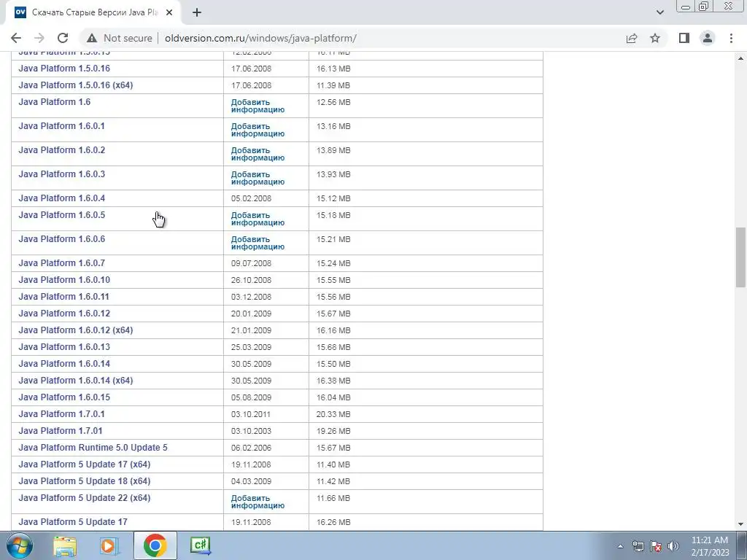Click scrollbar down arrow
The height and width of the screenshot is (560, 747).
pyautogui.click(x=740, y=524)
